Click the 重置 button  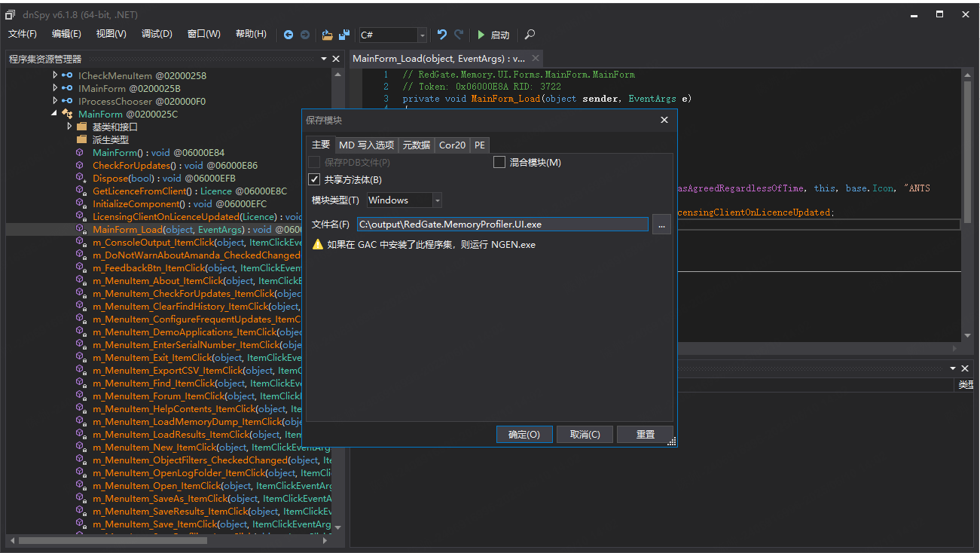(646, 435)
